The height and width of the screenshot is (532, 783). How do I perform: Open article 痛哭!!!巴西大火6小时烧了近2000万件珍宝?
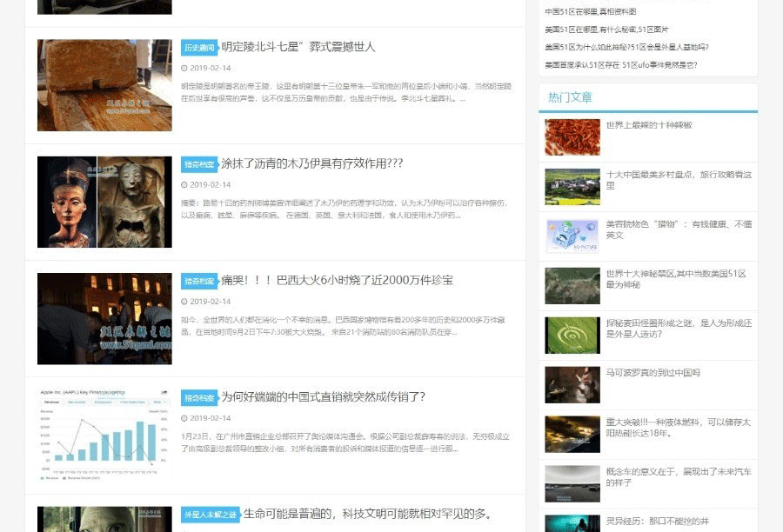coord(337,281)
